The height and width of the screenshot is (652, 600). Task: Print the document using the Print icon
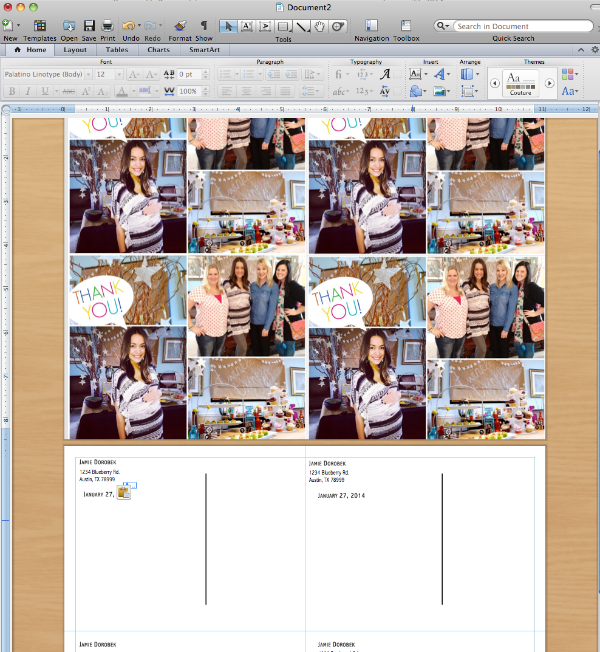coord(107,25)
